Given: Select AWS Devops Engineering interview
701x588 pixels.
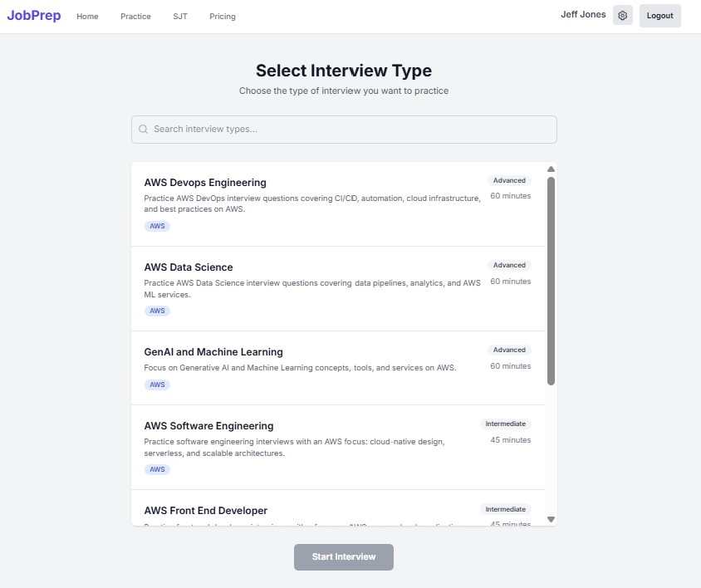Looking at the screenshot, I should point(338,204).
